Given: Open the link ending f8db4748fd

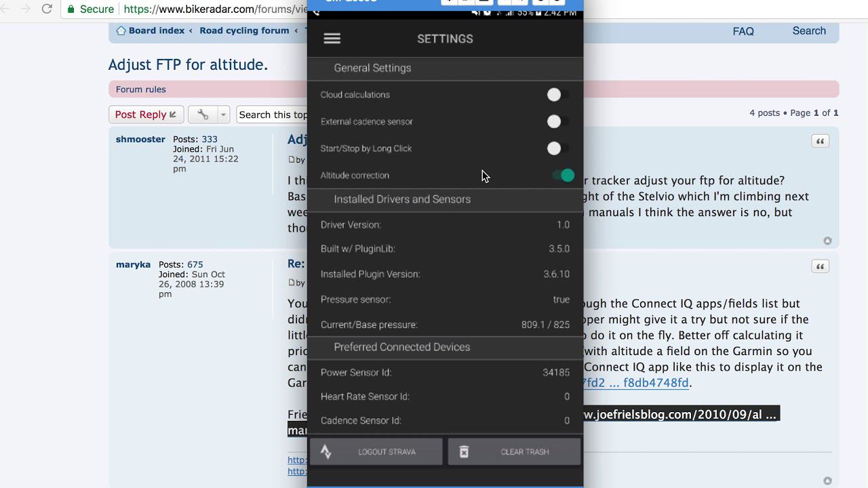Looking at the screenshot, I should pos(636,383).
